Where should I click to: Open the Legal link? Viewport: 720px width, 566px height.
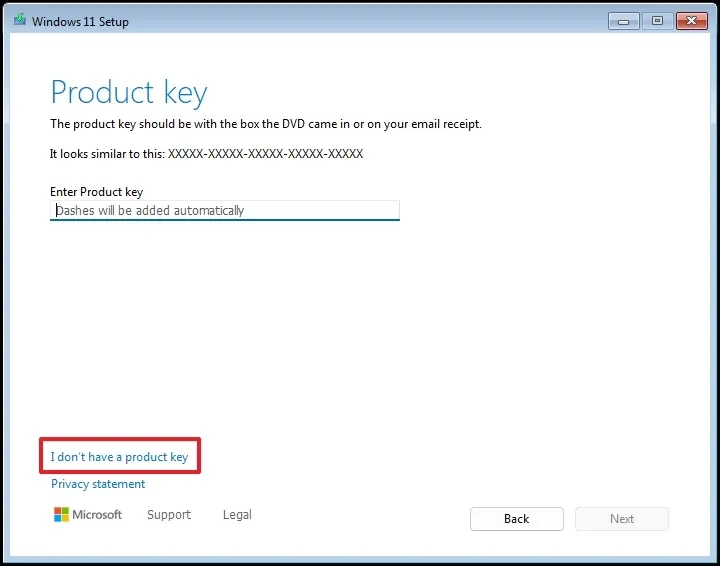click(237, 515)
